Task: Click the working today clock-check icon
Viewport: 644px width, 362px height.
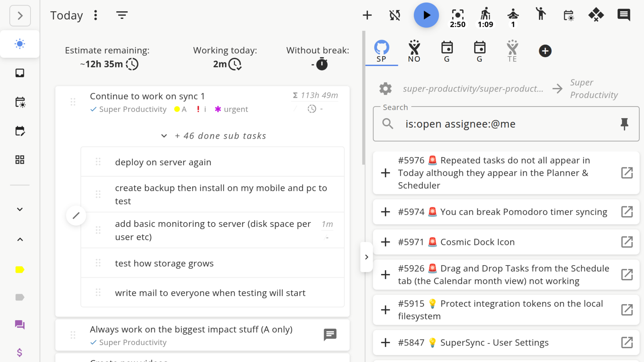Action: click(x=235, y=64)
